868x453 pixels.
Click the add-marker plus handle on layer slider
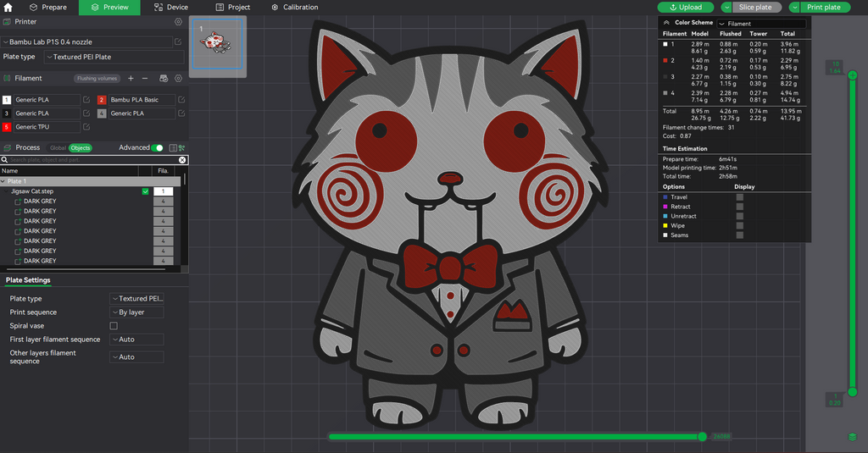(x=853, y=75)
